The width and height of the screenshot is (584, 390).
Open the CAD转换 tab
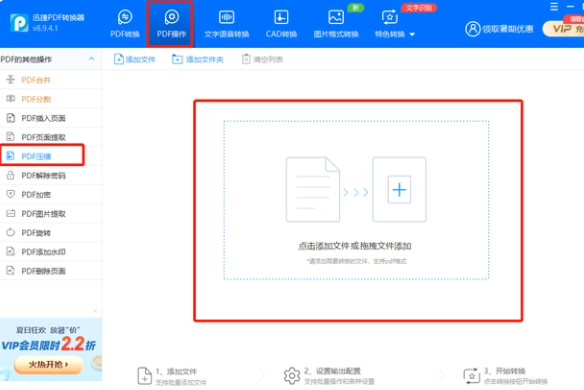pyautogui.click(x=281, y=24)
